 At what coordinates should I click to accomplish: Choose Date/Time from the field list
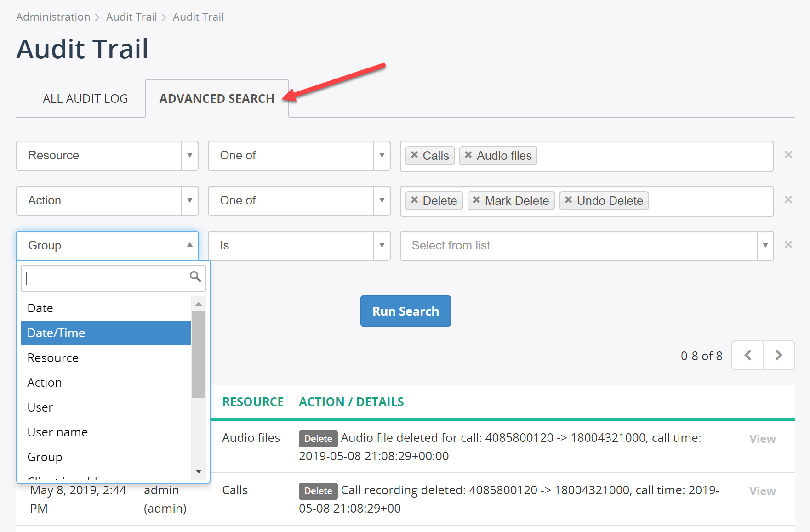pos(106,333)
